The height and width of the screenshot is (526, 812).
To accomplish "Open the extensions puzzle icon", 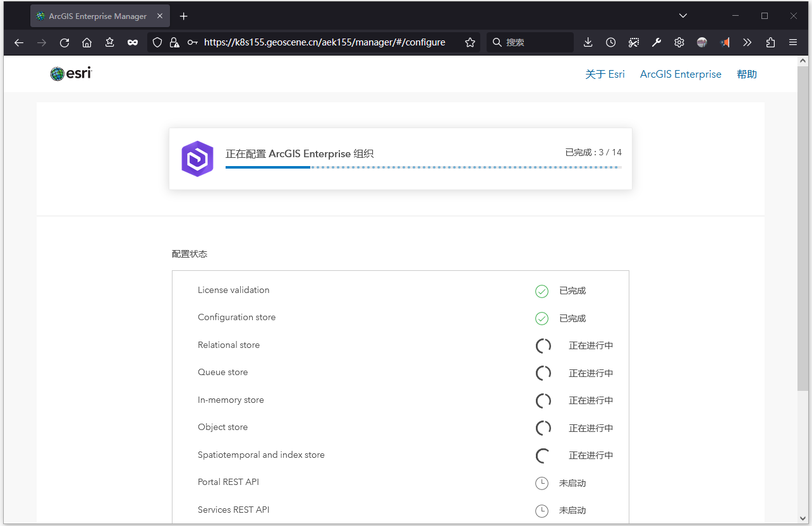I will tap(770, 42).
